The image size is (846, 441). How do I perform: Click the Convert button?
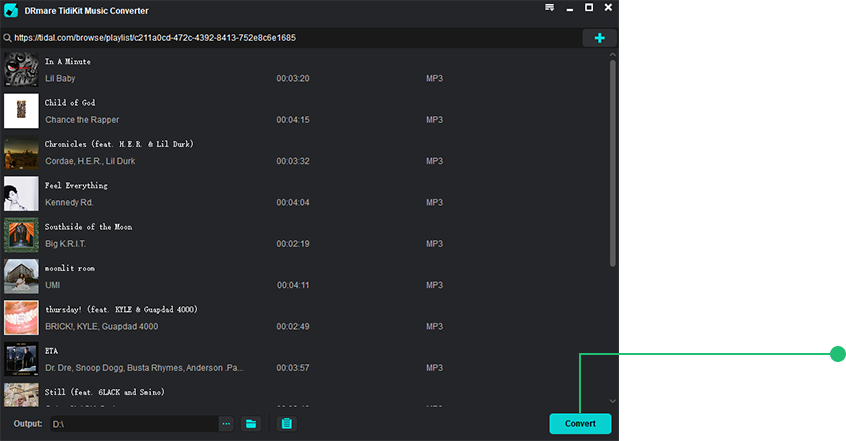580,424
